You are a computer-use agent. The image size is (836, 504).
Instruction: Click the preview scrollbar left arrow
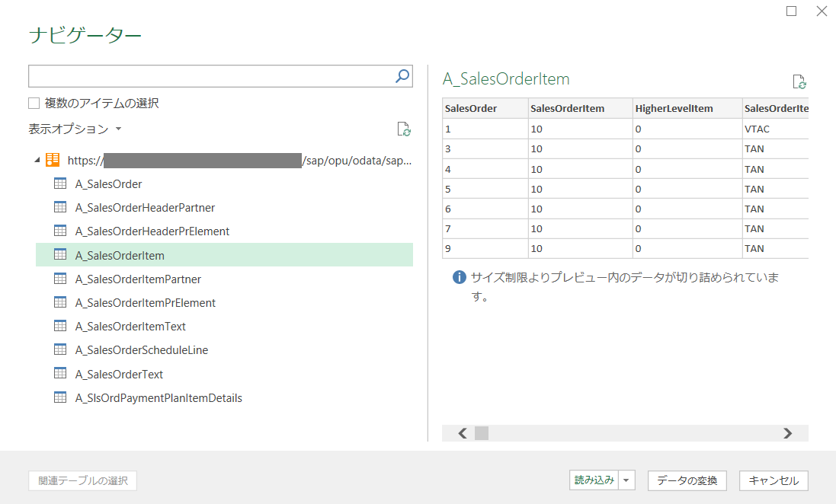pyautogui.click(x=463, y=433)
